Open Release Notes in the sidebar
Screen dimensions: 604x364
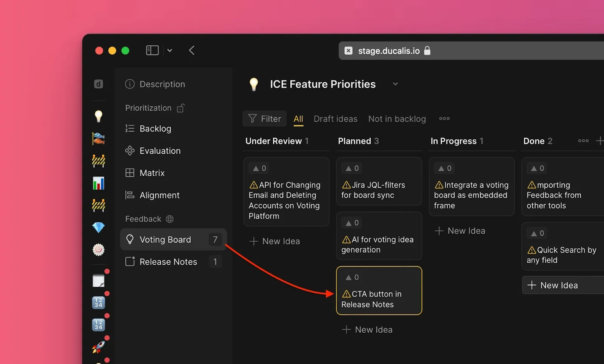pyautogui.click(x=168, y=262)
